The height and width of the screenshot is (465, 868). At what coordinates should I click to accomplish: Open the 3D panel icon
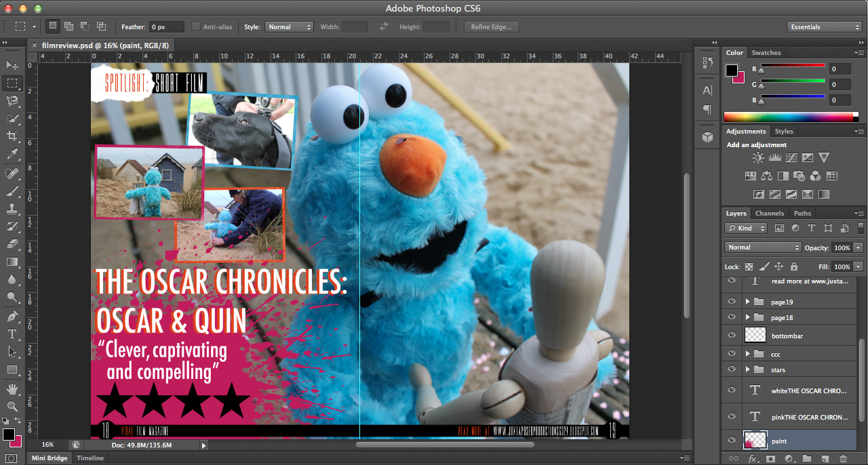(707, 137)
